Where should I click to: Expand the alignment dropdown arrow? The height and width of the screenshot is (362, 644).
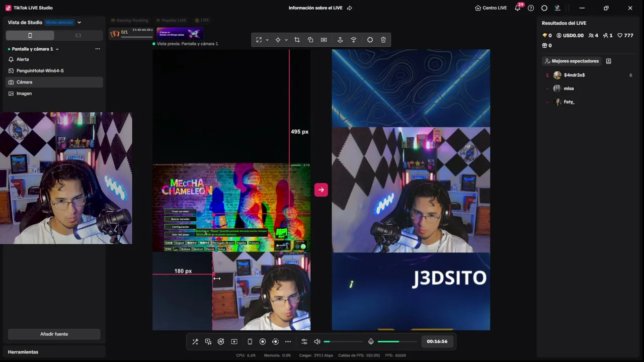coord(286,40)
